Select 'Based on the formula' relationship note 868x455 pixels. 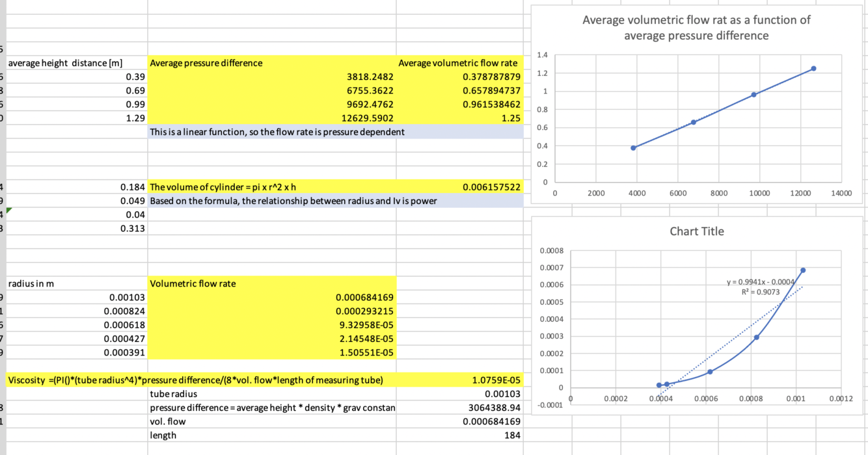coord(272,201)
